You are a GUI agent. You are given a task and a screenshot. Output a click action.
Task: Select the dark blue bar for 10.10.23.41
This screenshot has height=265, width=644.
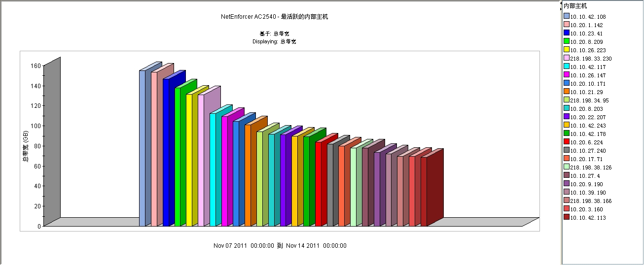[x=166, y=152]
